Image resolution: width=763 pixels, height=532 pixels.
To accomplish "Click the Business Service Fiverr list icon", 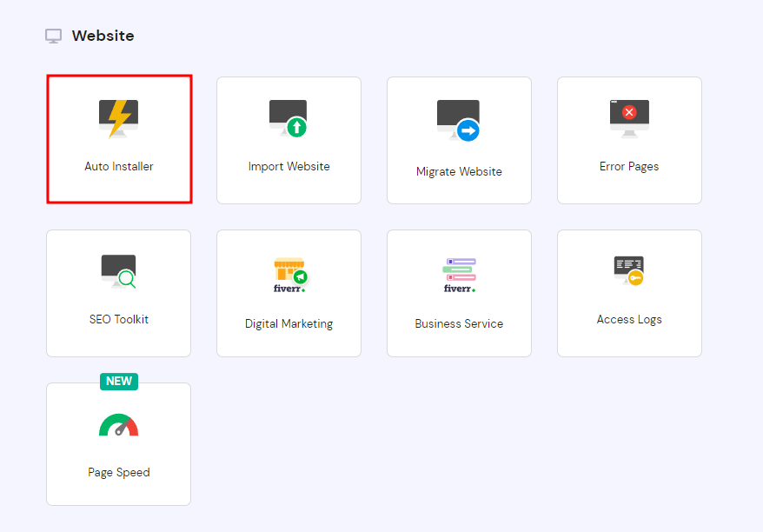I will tap(459, 275).
